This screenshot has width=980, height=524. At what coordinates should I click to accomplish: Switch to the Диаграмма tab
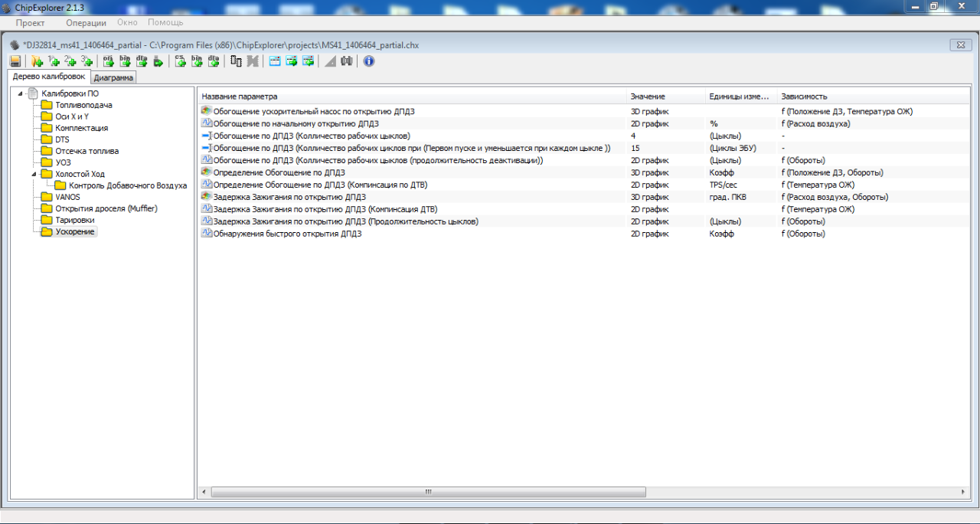click(x=113, y=77)
